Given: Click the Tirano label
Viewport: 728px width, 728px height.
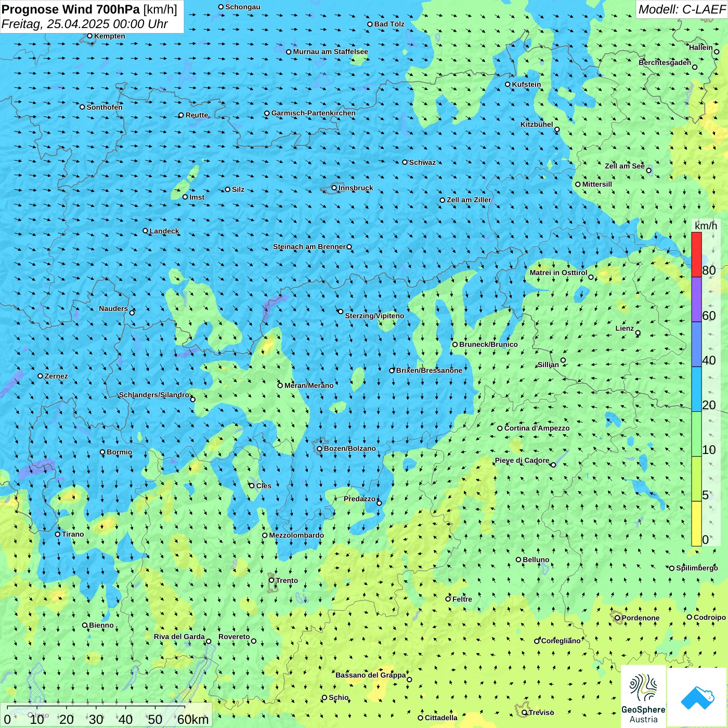Looking at the screenshot, I should click(73, 534).
